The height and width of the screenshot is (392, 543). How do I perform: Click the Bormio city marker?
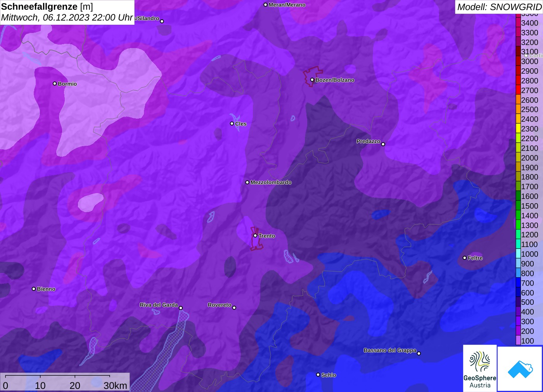pyautogui.click(x=55, y=83)
